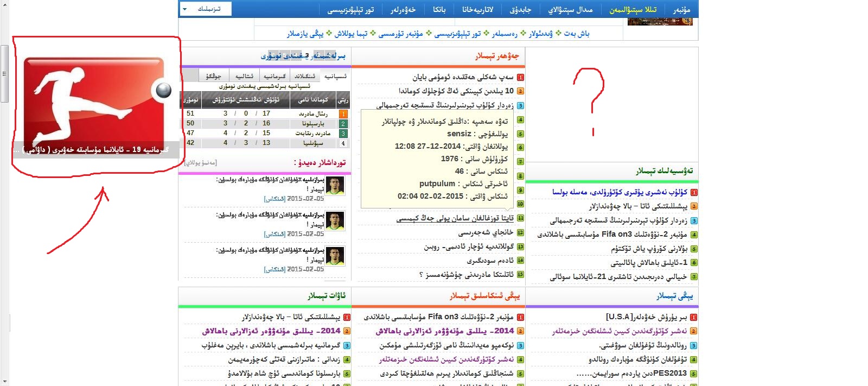Click the heading ئاۋات تېمىلار
The width and height of the screenshot is (868, 386).
[327, 296]
